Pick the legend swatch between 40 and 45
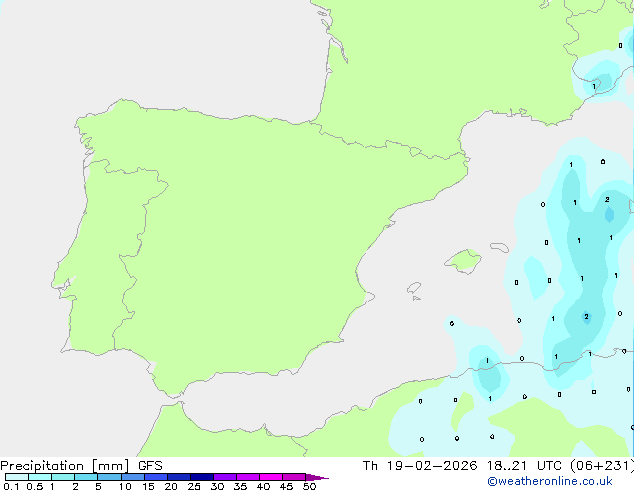 point(271,477)
